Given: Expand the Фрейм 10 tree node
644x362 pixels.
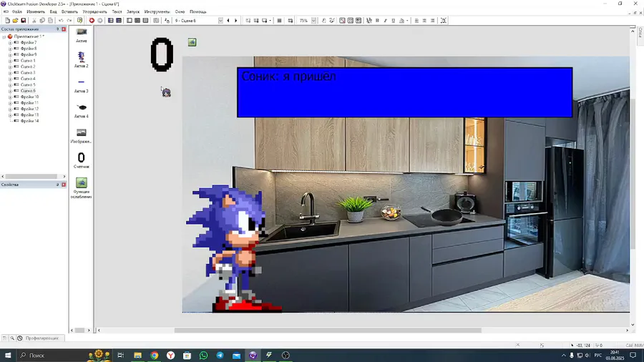Looking at the screenshot, I should coord(10,97).
